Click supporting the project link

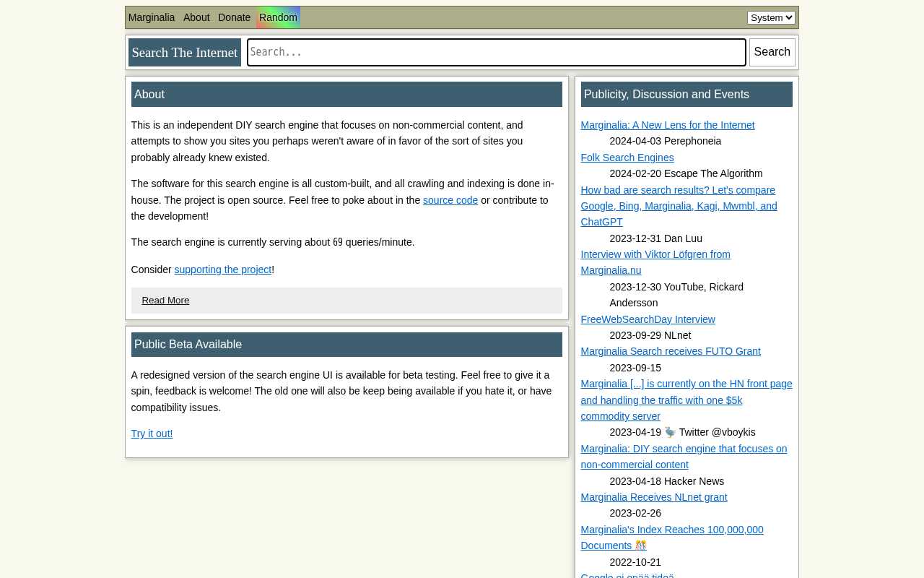[222, 269]
